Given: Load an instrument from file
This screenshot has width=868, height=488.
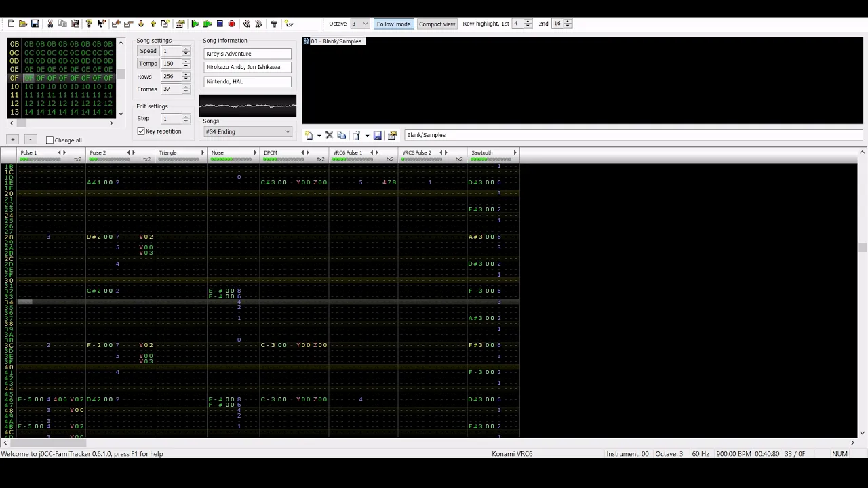Looking at the screenshot, I should click(x=356, y=136).
